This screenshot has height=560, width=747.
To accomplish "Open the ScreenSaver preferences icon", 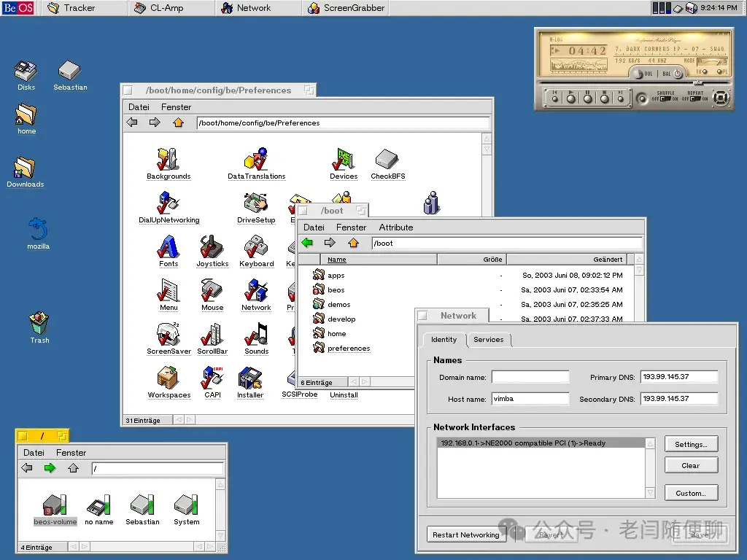I will pyautogui.click(x=169, y=334).
